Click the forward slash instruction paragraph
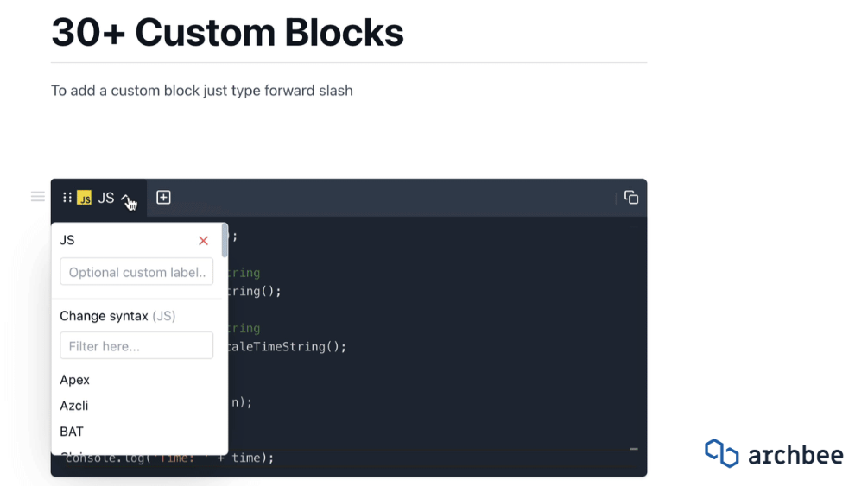The width and height of the screenshot is (868, 486). [202, 91]
